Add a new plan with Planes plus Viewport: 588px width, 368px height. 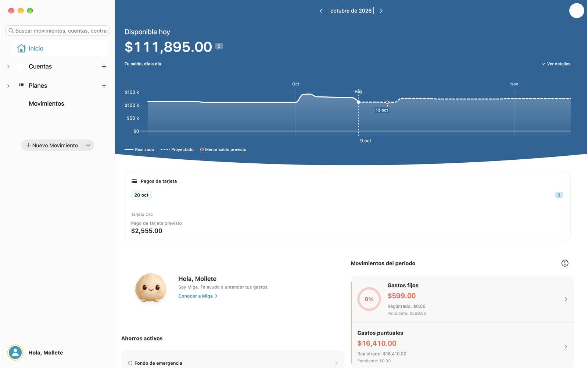[104, 86]
